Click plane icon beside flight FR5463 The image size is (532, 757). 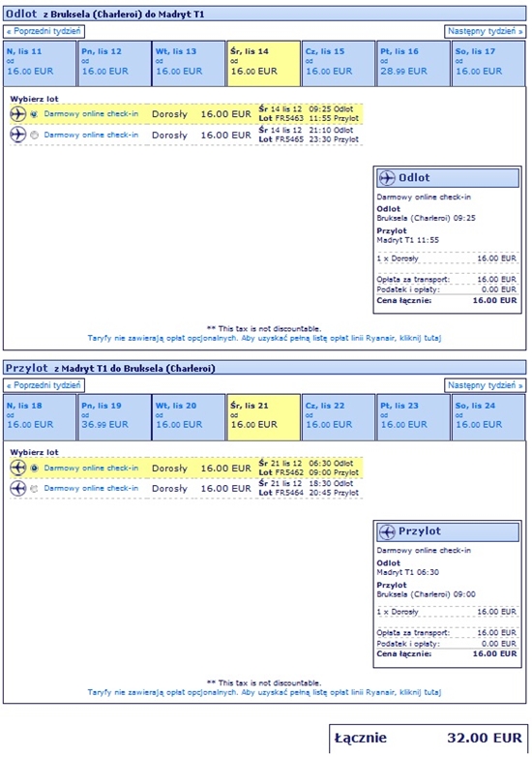coord(17,114)
